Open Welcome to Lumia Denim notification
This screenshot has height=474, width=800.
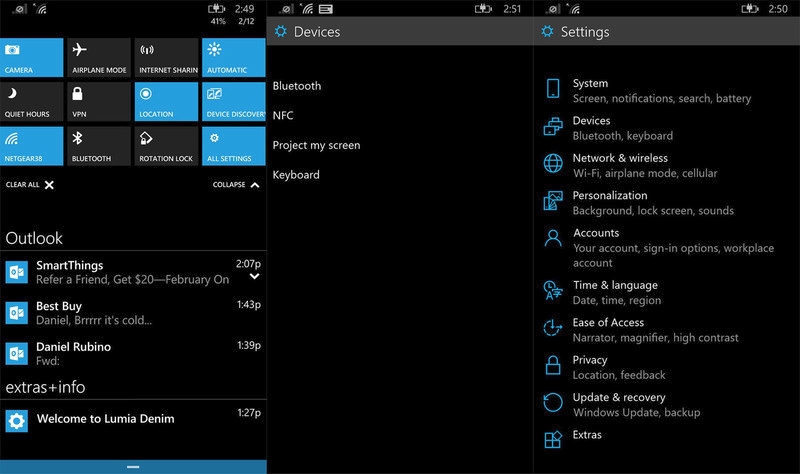click(x=133, y=420)
